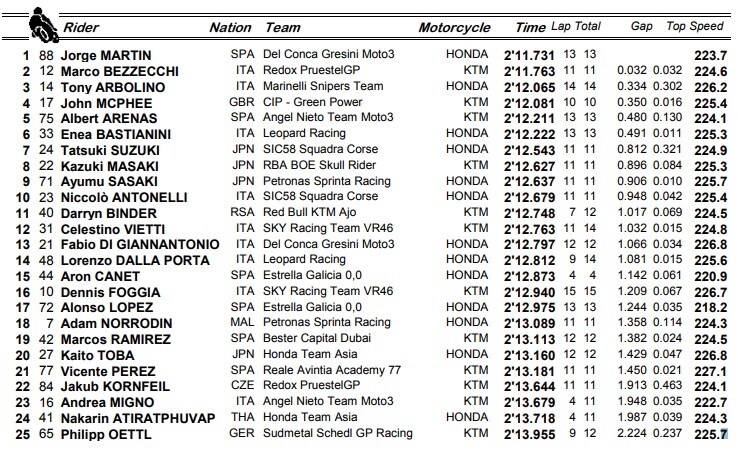Click Sudmetal Schedl GP Racing team name
Image resolution: width=738 pixels, height=462 pixels.
click(337, 433)
